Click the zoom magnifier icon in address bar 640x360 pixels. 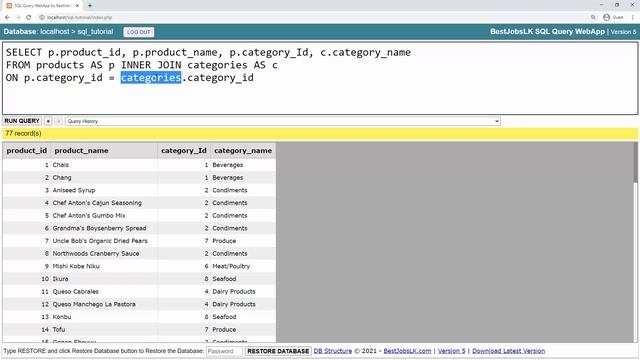pos(593,17)
